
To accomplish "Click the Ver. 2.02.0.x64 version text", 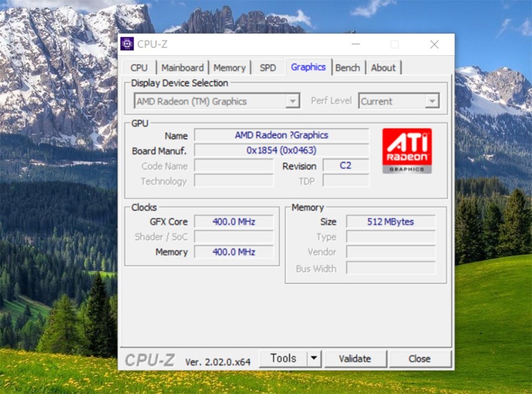I will tap(218, 362).
